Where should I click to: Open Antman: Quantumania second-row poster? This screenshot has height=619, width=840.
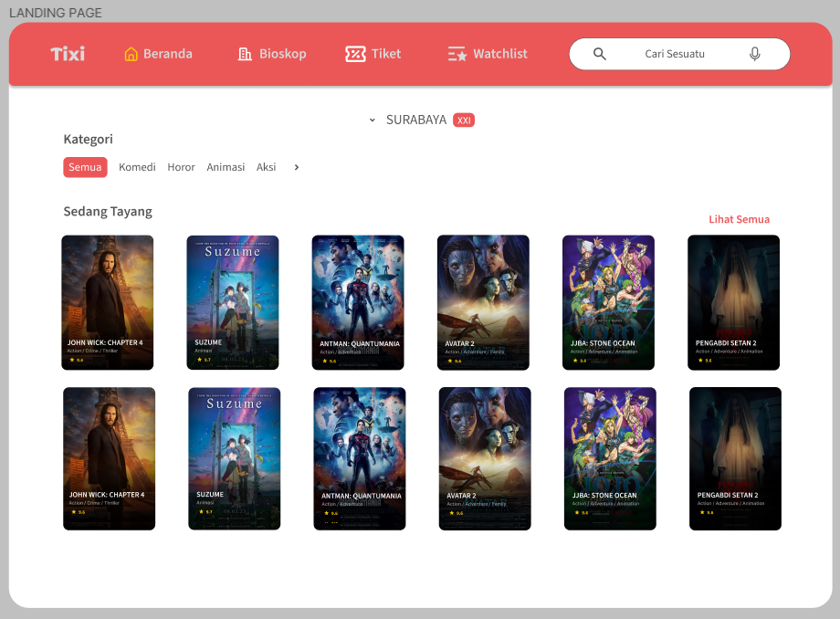[x=360, y=459]
